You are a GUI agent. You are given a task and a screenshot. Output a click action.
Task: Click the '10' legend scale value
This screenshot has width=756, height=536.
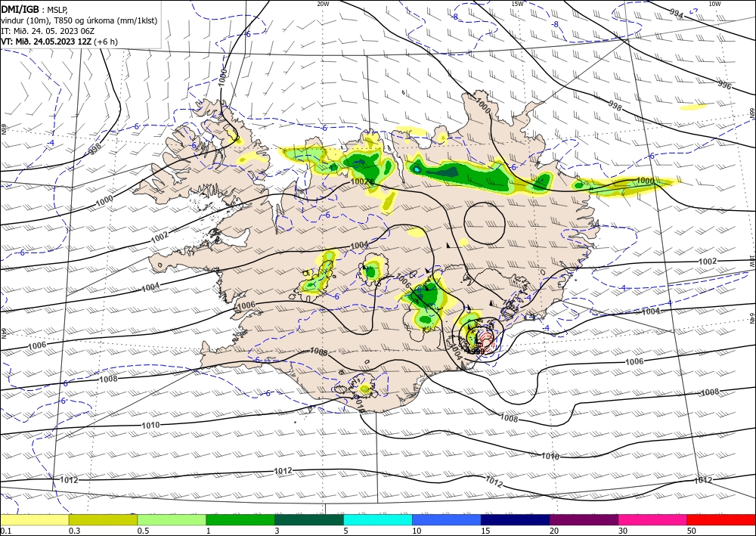[417, 531]
